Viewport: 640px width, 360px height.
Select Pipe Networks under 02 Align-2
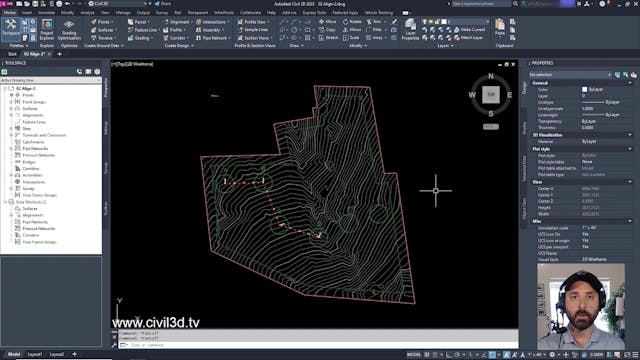click(x=35, y=149)
